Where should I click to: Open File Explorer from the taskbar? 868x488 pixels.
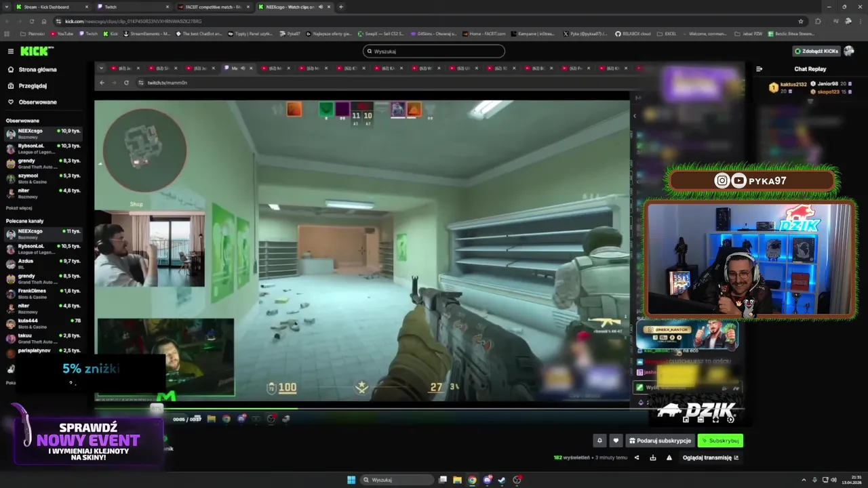(457, 480)
